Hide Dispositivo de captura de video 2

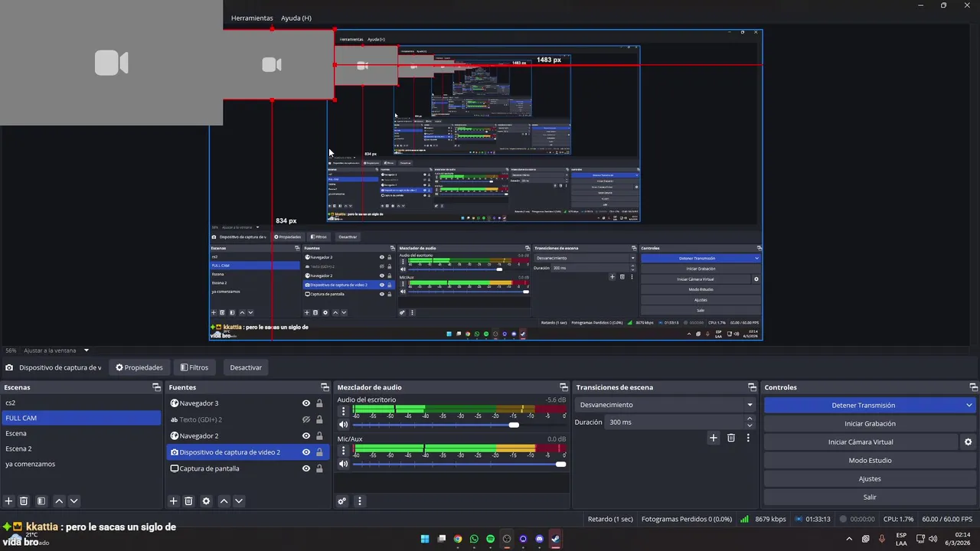[x=306, y=452]
